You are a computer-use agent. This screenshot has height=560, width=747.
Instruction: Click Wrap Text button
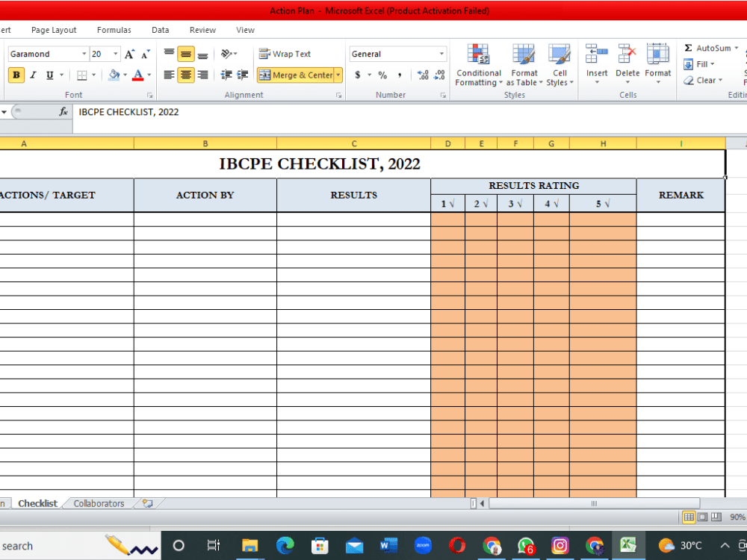pyautogui.click(x=285, y=54)
